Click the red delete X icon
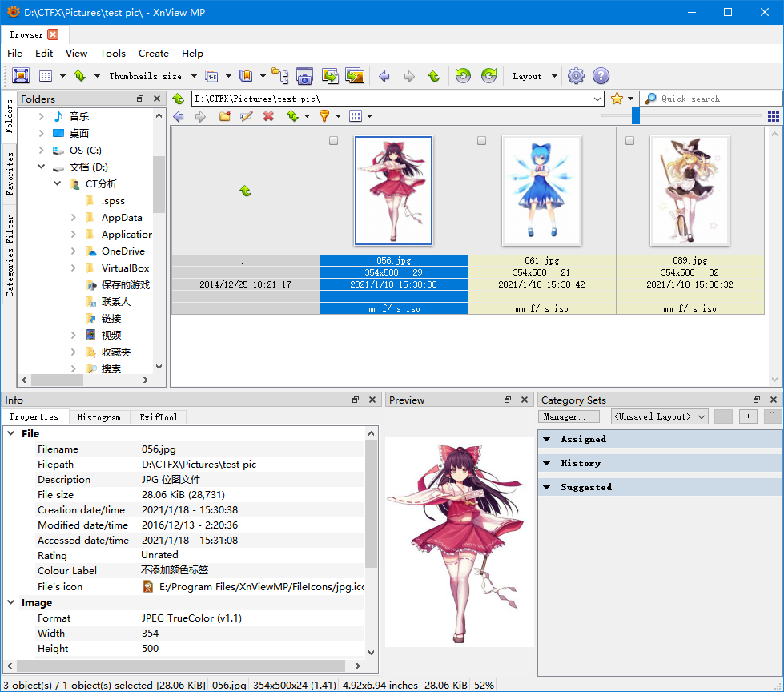This screenshot has height=692, width=784. (268, 116)
